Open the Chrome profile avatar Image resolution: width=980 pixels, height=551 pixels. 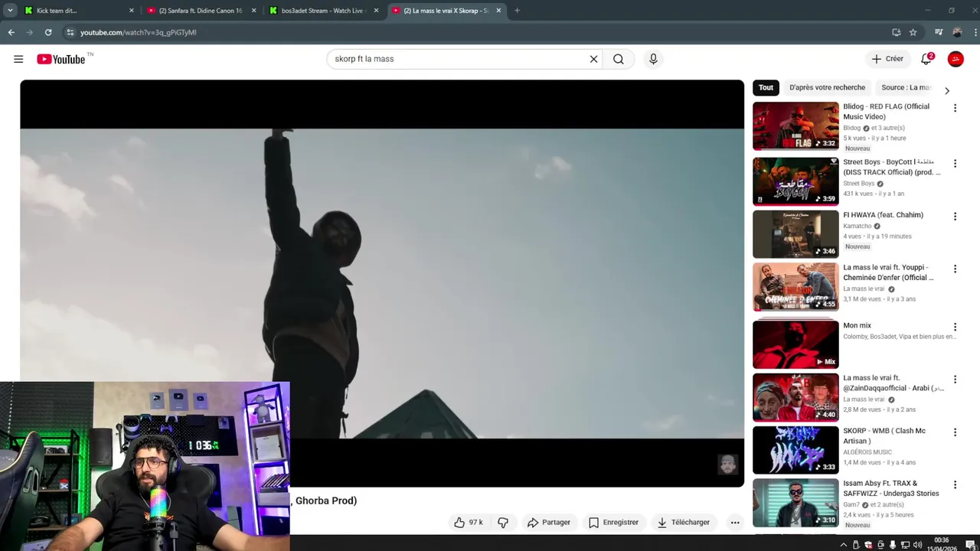[x=957, y=32]
